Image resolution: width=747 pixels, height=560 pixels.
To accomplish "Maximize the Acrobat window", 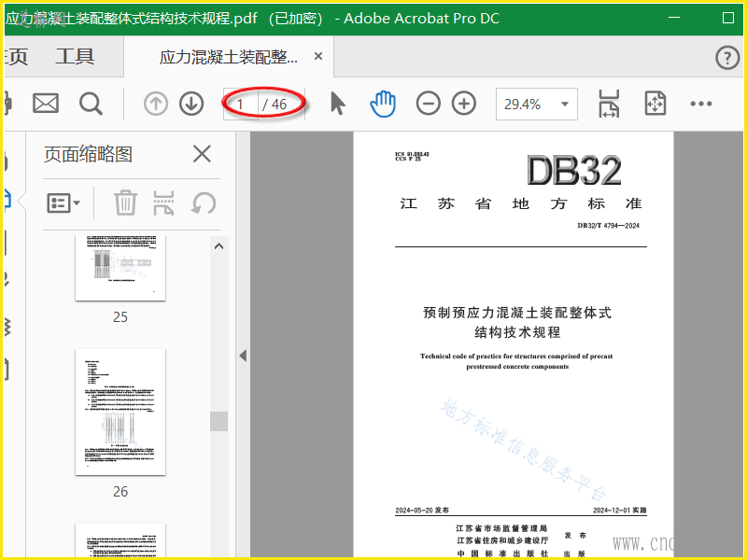I will pos(728,18).
